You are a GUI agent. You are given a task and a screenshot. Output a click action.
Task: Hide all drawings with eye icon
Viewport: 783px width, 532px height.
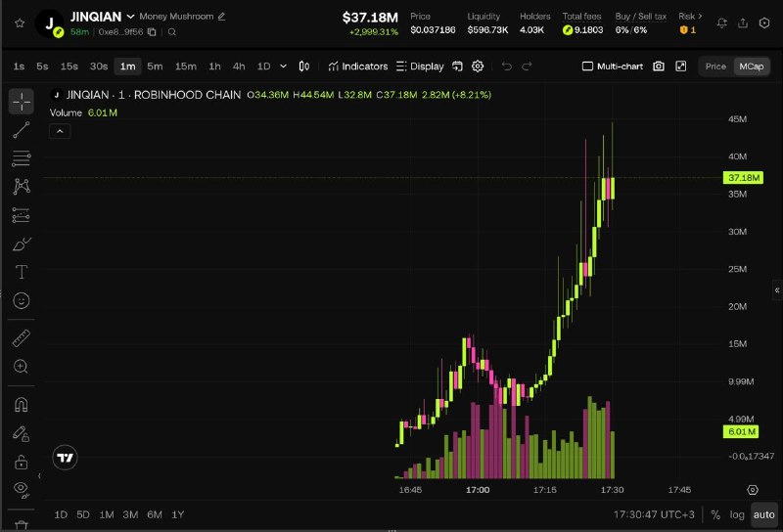click(x=21, y=489)
